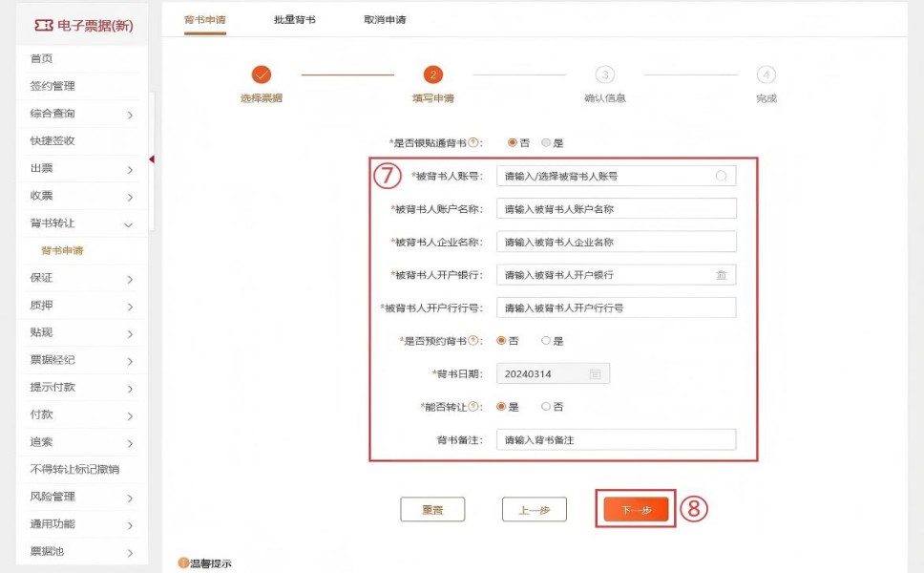
Task: Select 否 for 是否预约背书
Action: tap(501, 341)
